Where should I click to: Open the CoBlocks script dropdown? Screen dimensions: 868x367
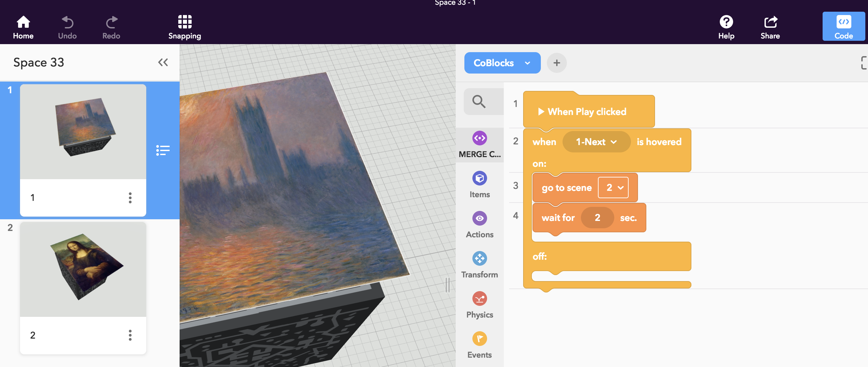502,63
